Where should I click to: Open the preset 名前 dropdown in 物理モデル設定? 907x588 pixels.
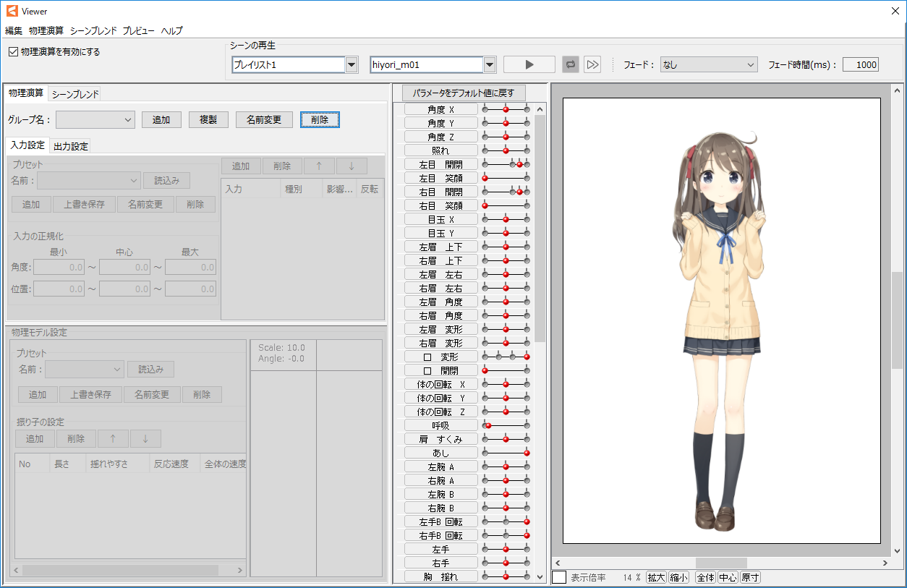85,369
